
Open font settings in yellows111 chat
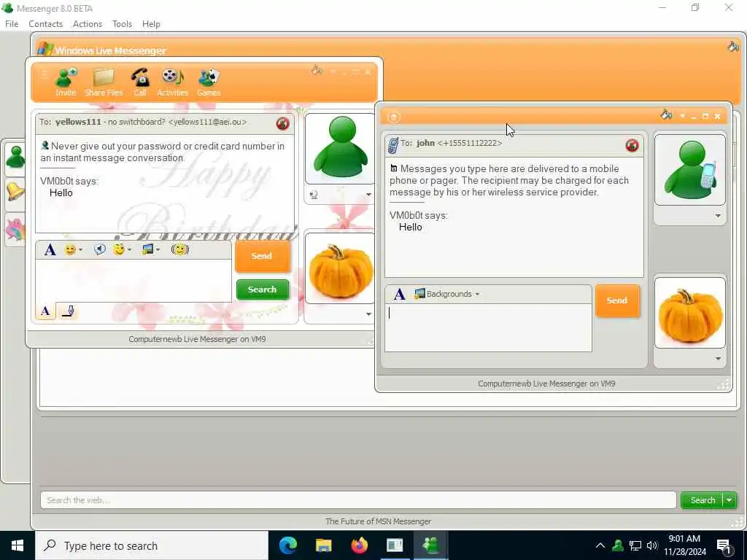[50, 249]
